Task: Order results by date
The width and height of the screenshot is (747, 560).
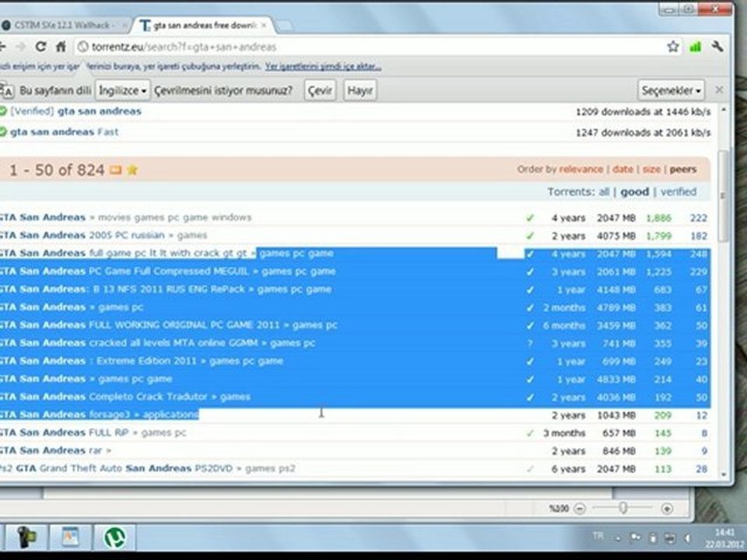Action: (622, 170)
